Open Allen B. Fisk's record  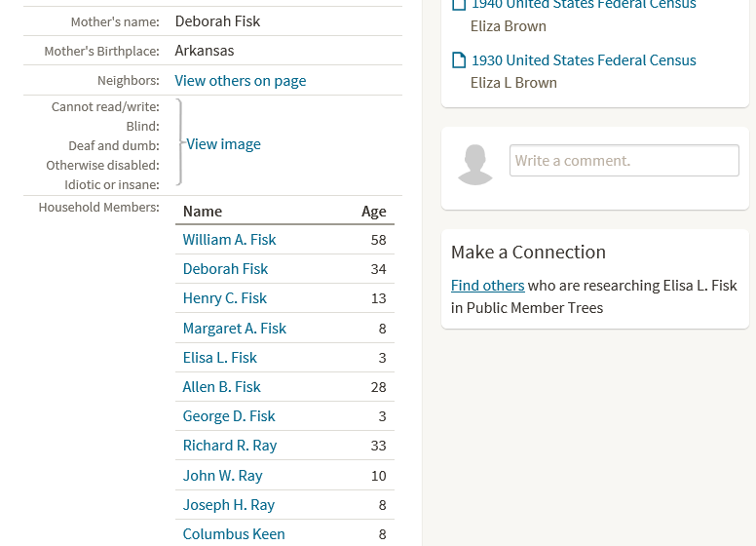coord(221,387)
